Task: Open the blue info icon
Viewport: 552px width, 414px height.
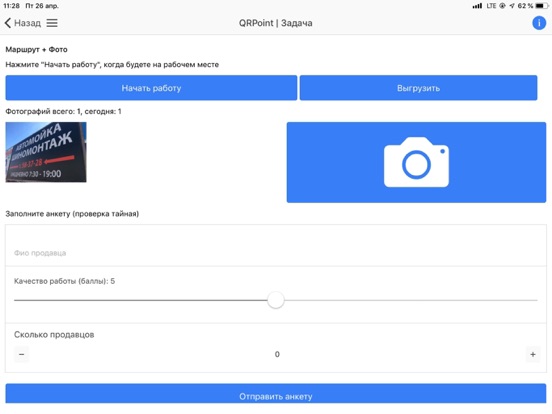Action: point(539,23)
